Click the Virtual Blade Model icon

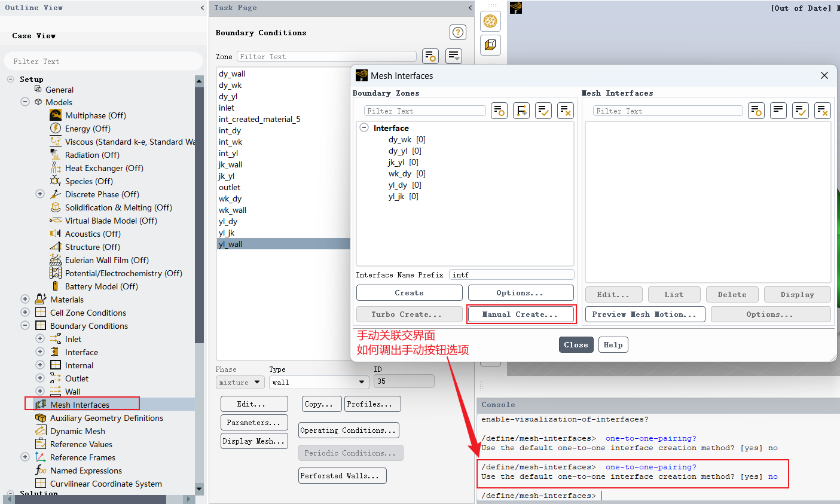point(56,221)
